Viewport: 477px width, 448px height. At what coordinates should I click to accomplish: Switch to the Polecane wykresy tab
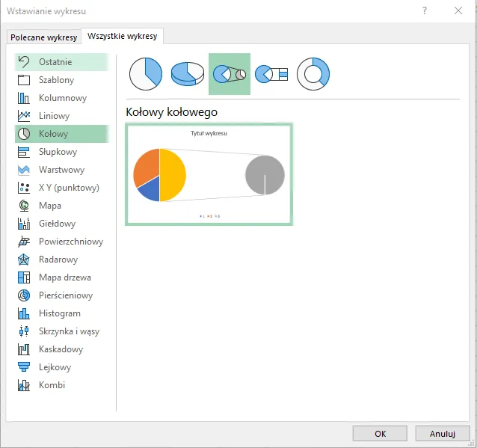pos(43,37)
